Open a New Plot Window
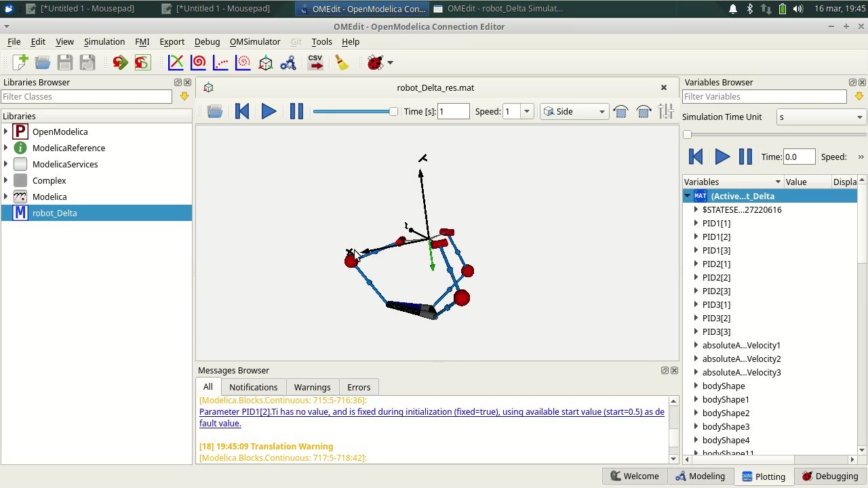 176,62
